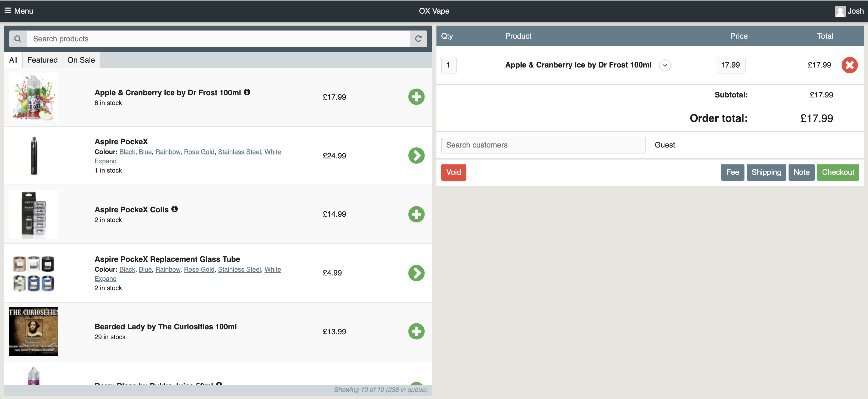Click the Guest customer label
Viewport: 868px width, 399px height.
pyautogui.click(x=665, y=145)
